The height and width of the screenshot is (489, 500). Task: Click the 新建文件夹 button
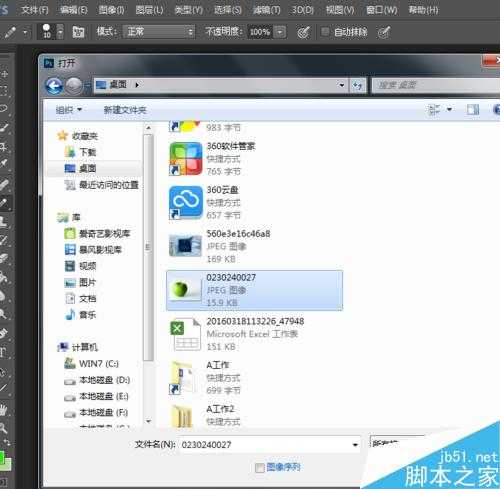[125, 110]
